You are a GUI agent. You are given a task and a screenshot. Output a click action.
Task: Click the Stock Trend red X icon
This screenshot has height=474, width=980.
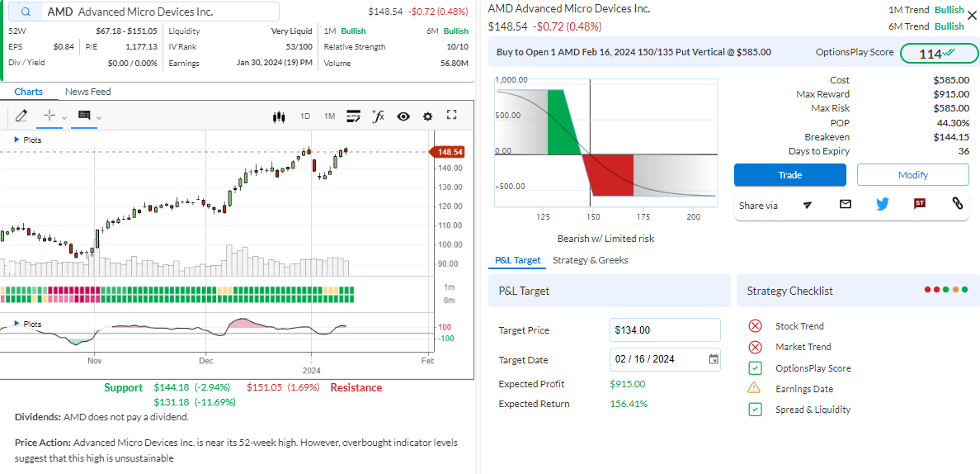coord(755,326)
